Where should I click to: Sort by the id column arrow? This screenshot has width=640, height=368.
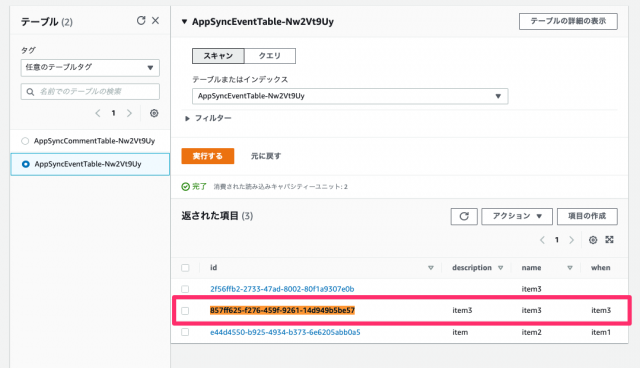[431, 268]
